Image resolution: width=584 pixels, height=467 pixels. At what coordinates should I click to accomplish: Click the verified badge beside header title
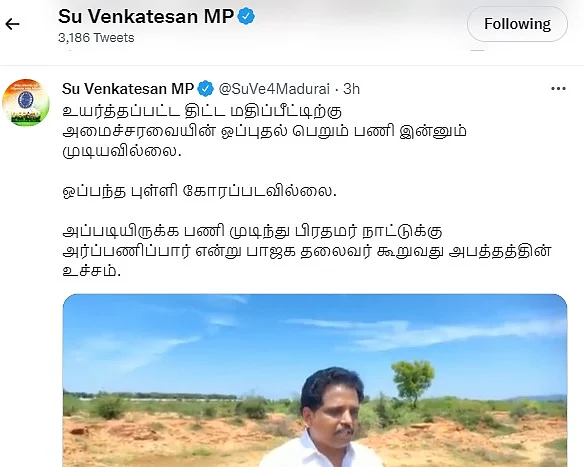coord(246,17)
